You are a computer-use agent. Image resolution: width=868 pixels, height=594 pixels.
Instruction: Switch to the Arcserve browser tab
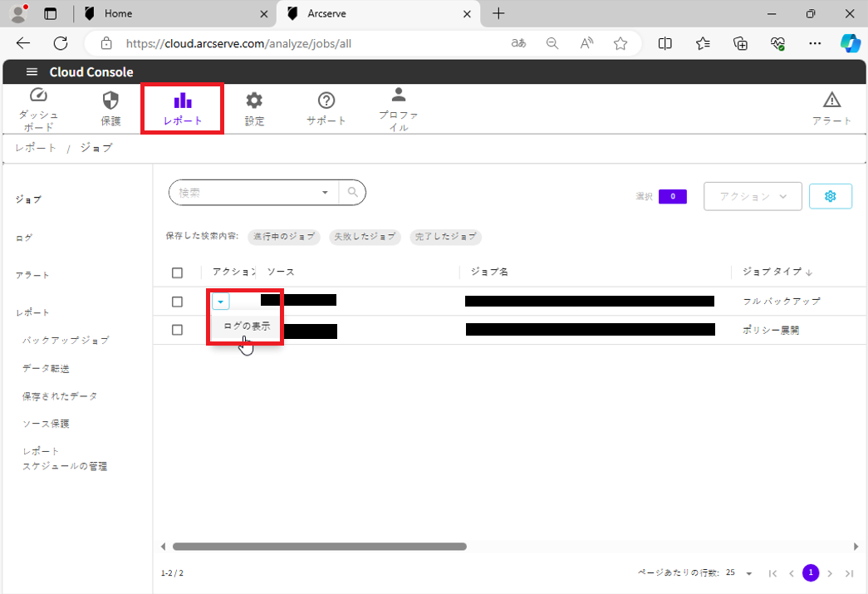[378, 13]
